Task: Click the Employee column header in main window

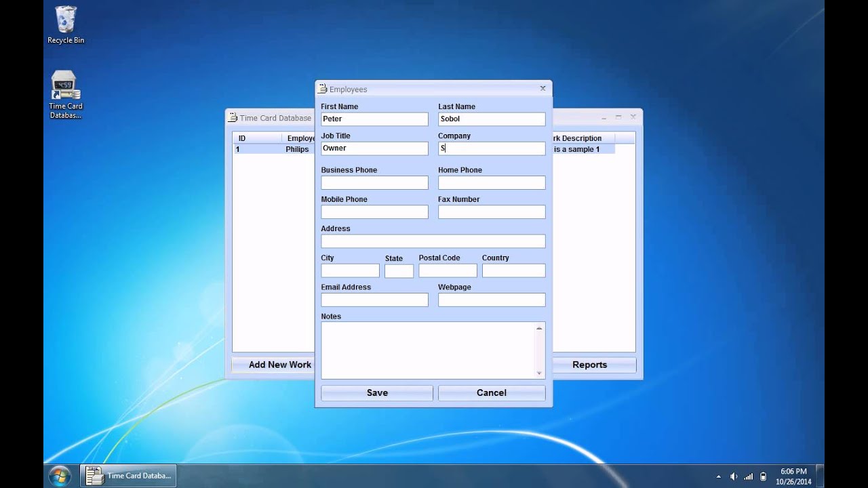Action: pyautogui.click(x=298, y=138)
